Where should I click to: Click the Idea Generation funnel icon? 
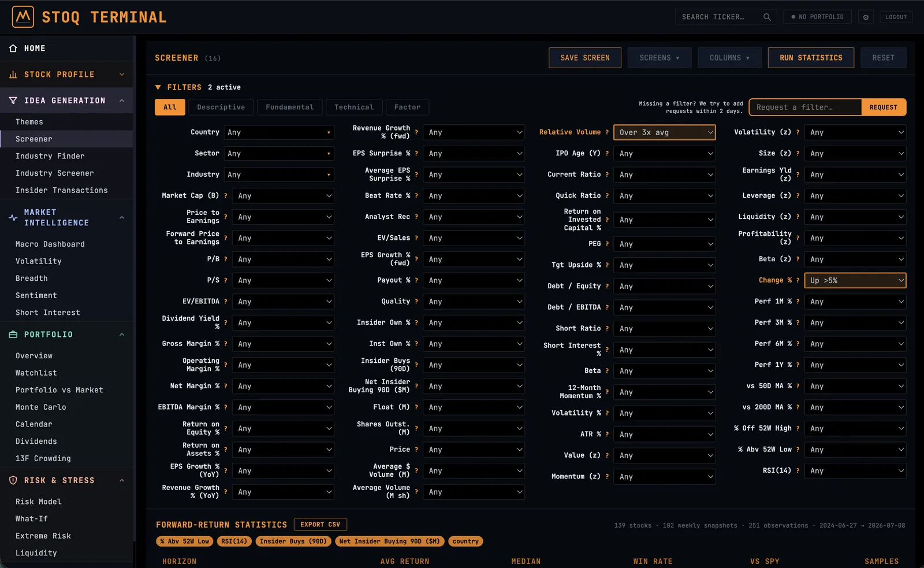coord(13,101)
